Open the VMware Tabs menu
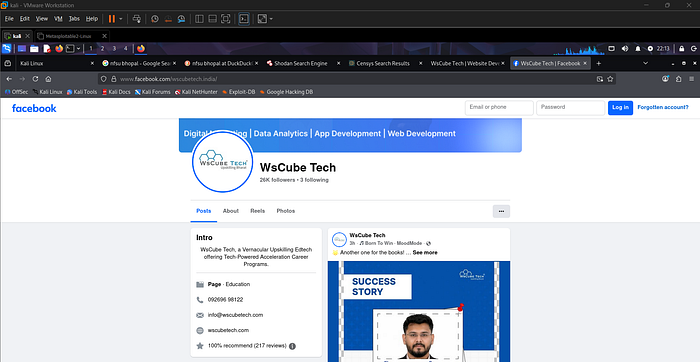The height and width of the screenshot is (362, 700). [x=74, y=19]
